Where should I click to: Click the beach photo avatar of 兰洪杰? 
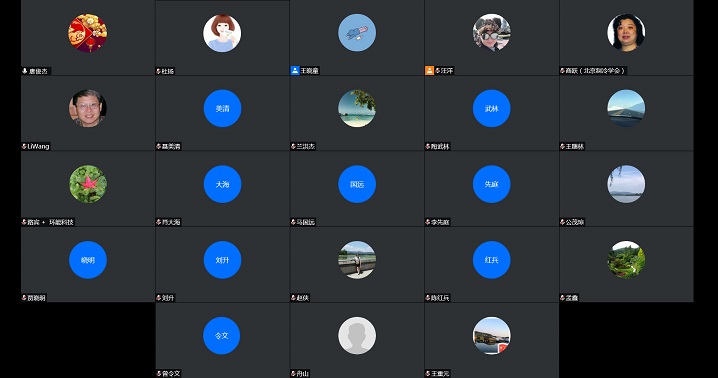click(357, 109)
